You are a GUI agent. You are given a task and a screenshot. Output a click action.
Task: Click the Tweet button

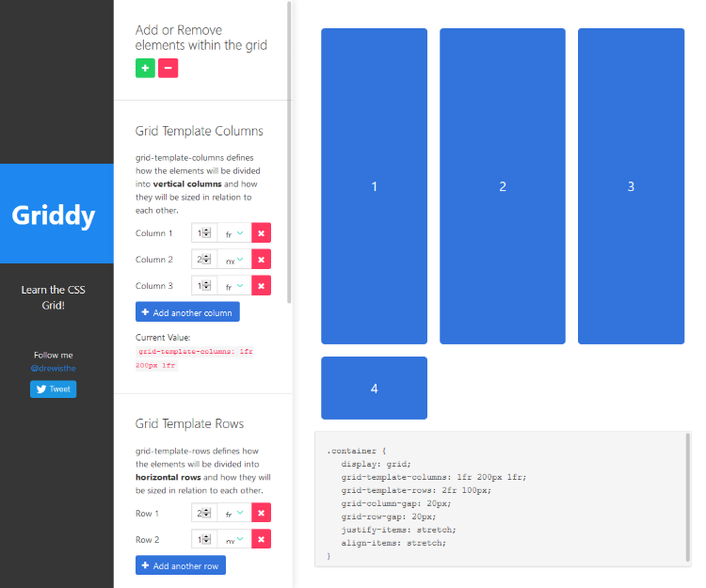(53, 389)
